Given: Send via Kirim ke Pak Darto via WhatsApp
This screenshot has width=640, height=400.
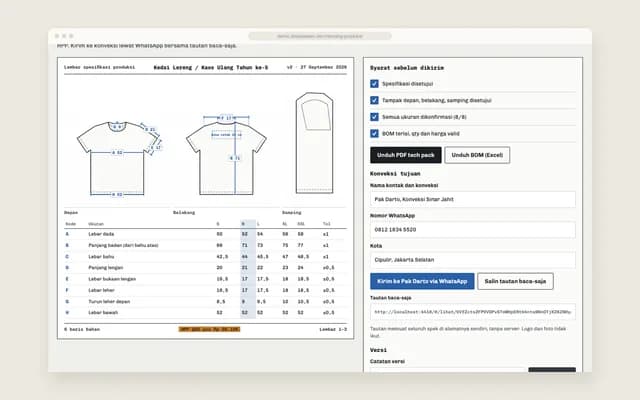Looking at the screenshot, I should pos(422,281).
